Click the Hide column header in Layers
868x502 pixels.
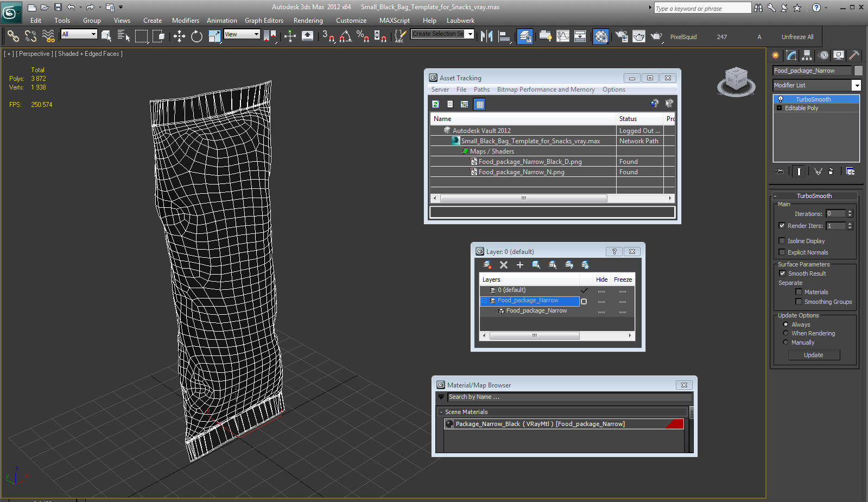click(601, 279)
